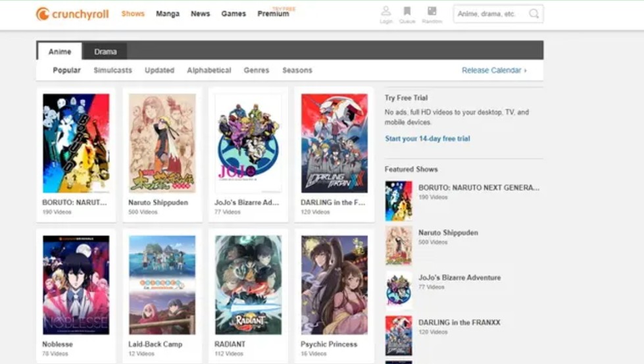Open the Psychic Princess poster
Image resolution: width=644 pixels, height=364 pixels.
pyautogui.click(x=334, y=285)
